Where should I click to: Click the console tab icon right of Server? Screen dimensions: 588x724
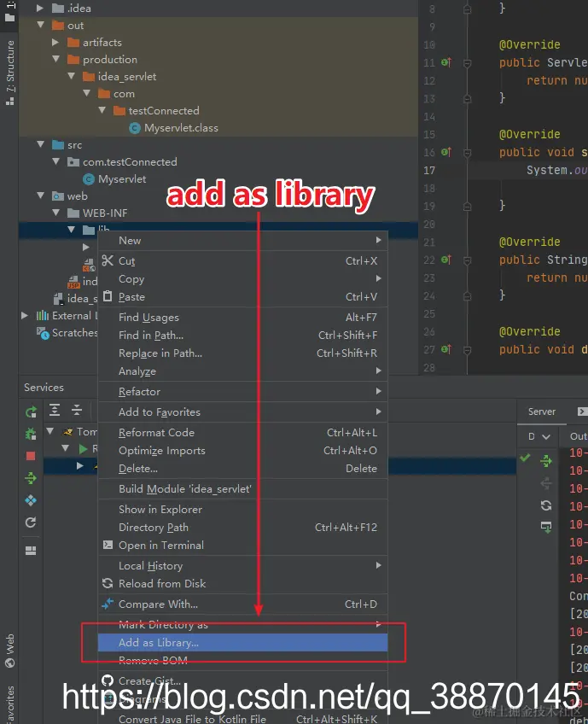[582, 412]
